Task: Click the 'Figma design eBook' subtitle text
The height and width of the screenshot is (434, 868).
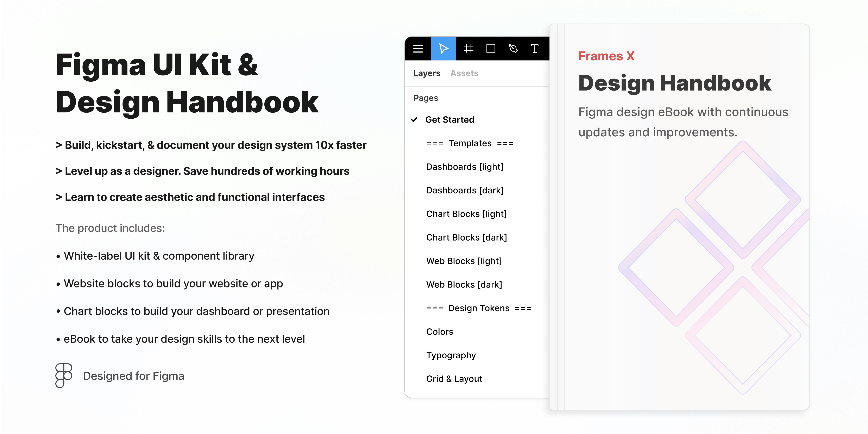Action: [x=683, y=122]
